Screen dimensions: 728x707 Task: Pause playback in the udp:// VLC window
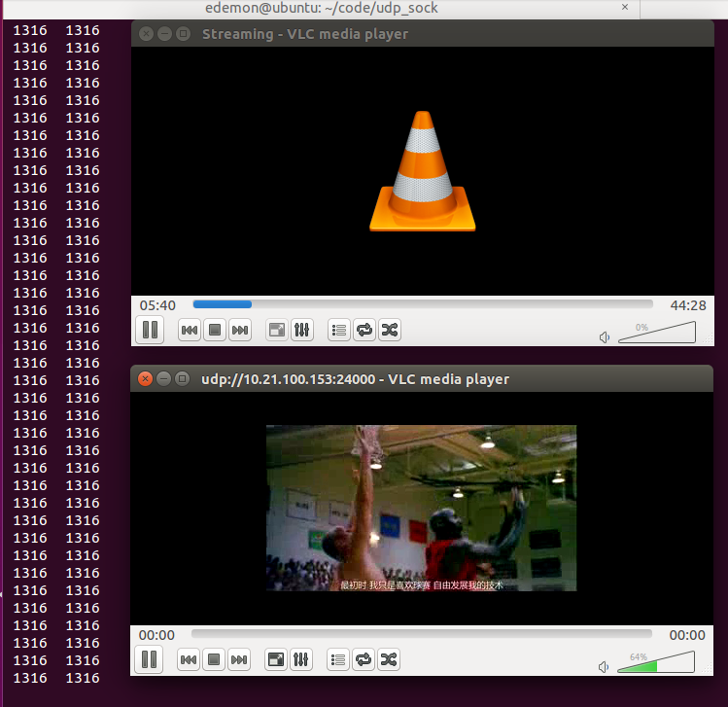[149, 659]
